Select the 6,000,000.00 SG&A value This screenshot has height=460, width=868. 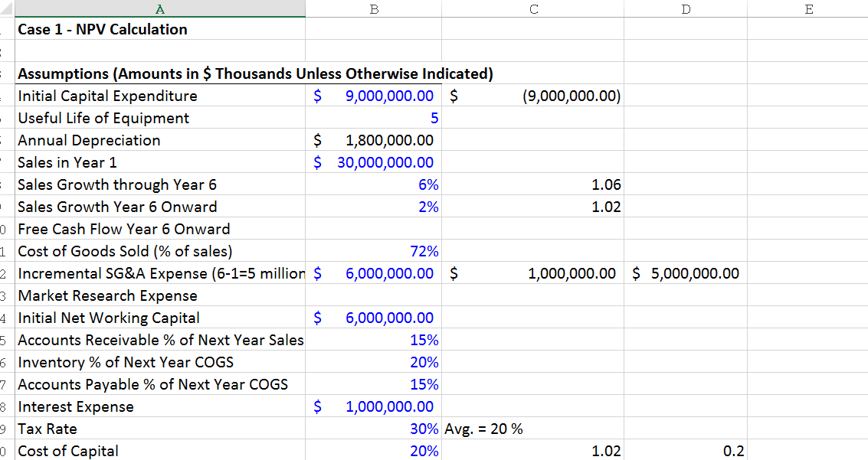tap(374, 273)
